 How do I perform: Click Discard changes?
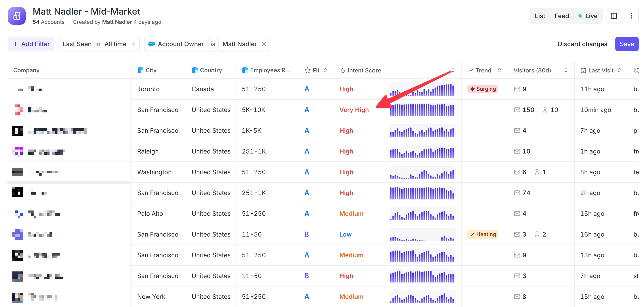click(x=582, y=44)
